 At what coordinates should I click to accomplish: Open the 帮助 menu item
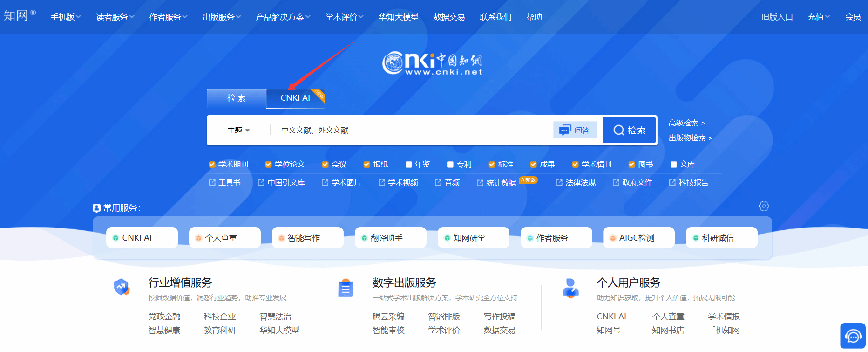click(x=534, y=17)
